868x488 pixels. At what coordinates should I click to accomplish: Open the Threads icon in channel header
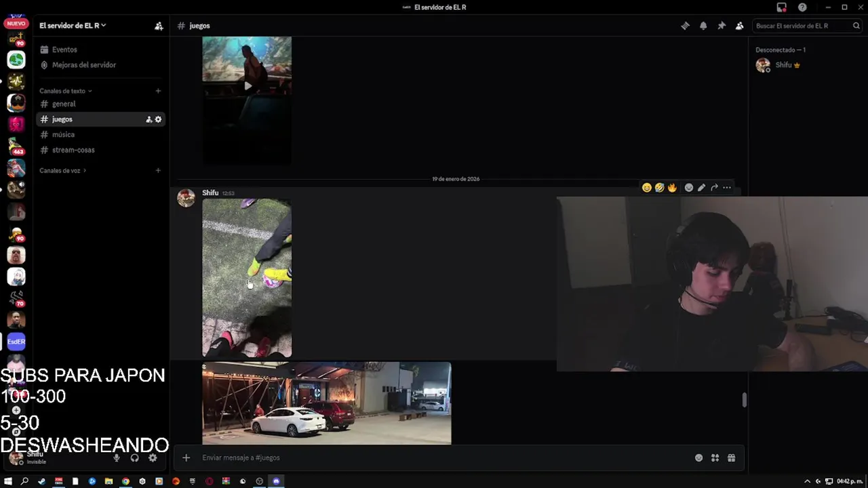click(x=685, y=26)
